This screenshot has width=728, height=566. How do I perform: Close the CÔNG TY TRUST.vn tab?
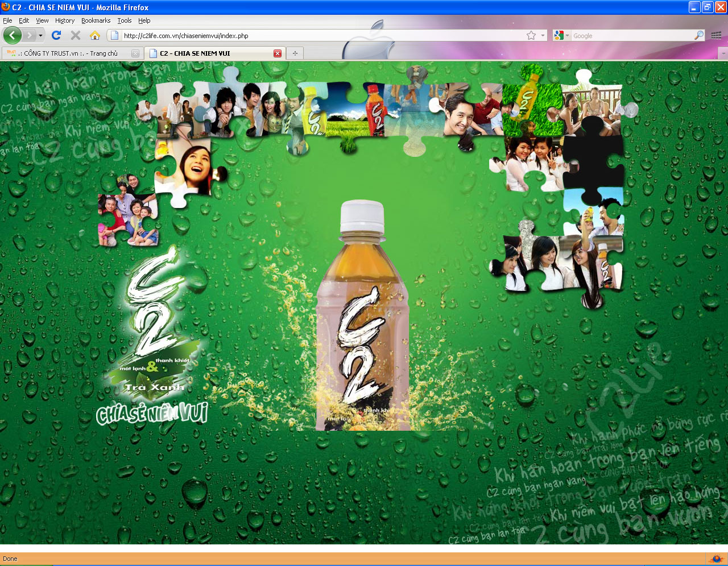click(135, 53)
